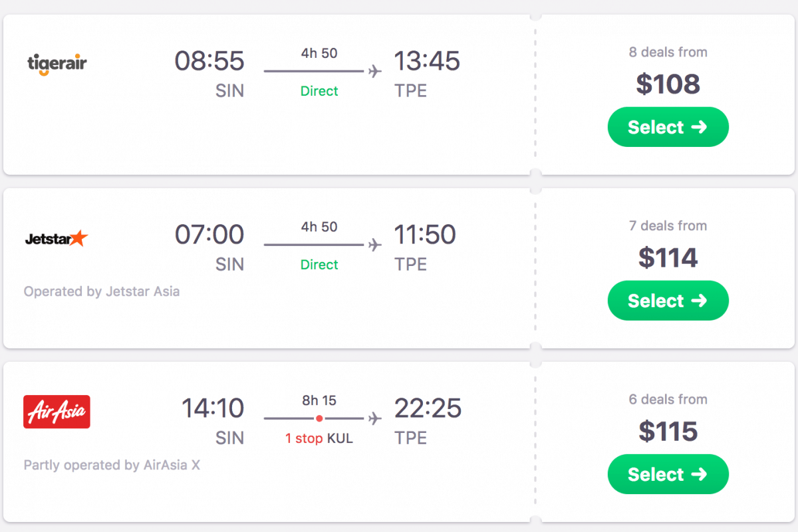Screen dimensions: 798x532
Task: Select the $108 Tigerair deal
Action: (668, 127)
